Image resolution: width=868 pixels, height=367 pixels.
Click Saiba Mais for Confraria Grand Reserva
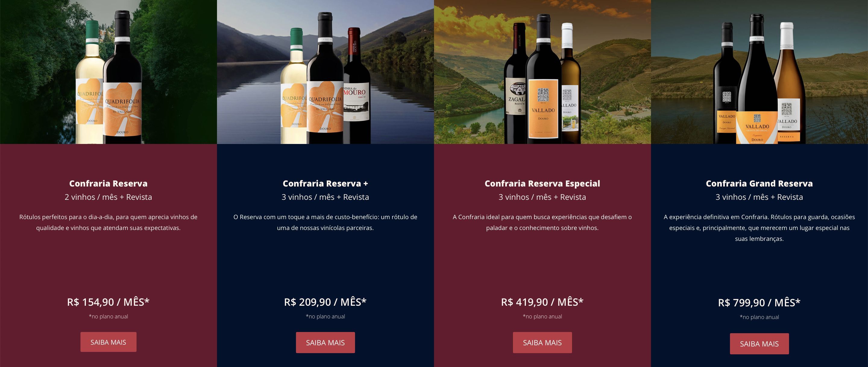(x=759, y=344)
